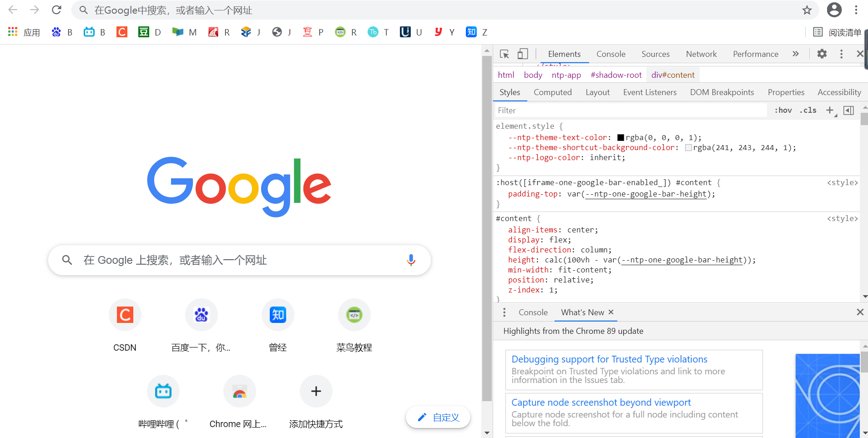Click the ntp-theme-text-color color swatch

coord(620,137)
